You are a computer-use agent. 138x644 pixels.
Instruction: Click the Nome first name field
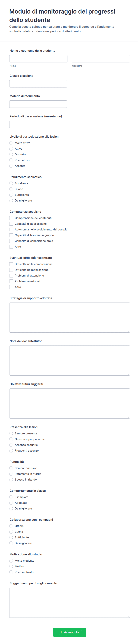pos(38,59)
